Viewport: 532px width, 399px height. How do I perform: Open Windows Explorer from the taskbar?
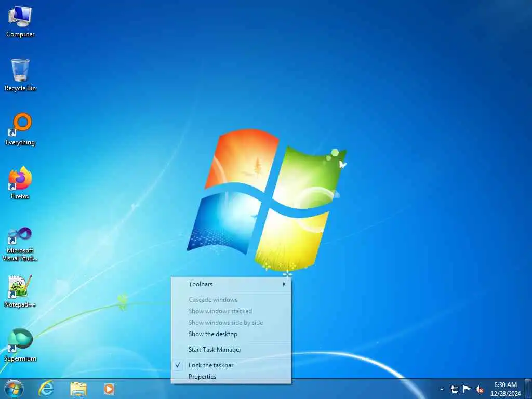(x=78, y=389)
